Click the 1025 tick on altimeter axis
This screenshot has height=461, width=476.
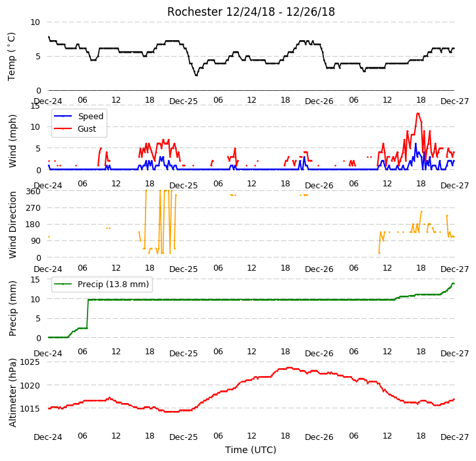30,362
